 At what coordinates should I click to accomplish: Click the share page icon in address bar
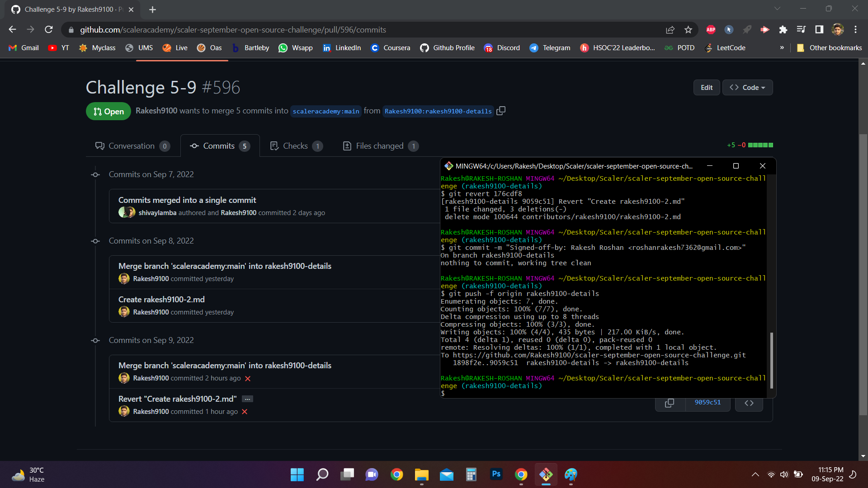click(x=670, y=30)
